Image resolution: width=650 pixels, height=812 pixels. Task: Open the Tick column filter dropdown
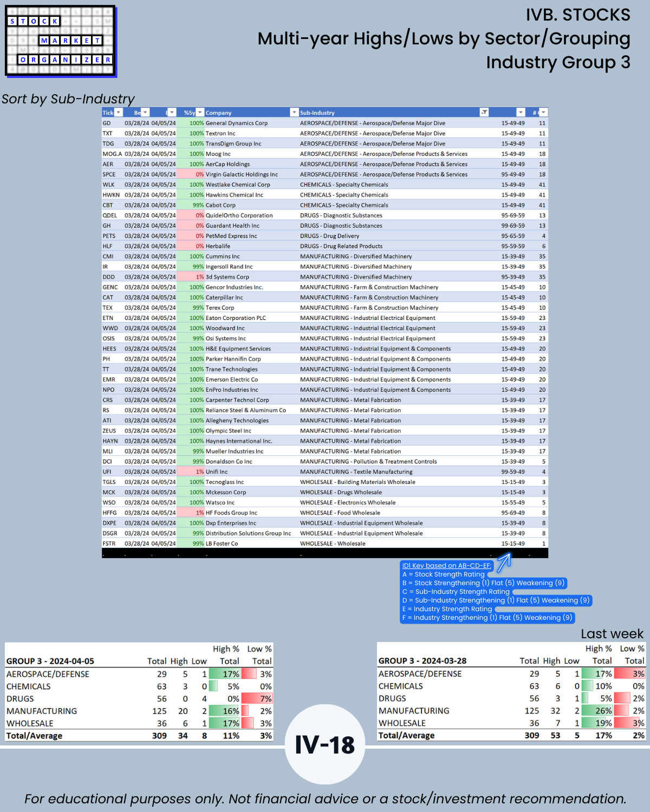click(119, 113)
